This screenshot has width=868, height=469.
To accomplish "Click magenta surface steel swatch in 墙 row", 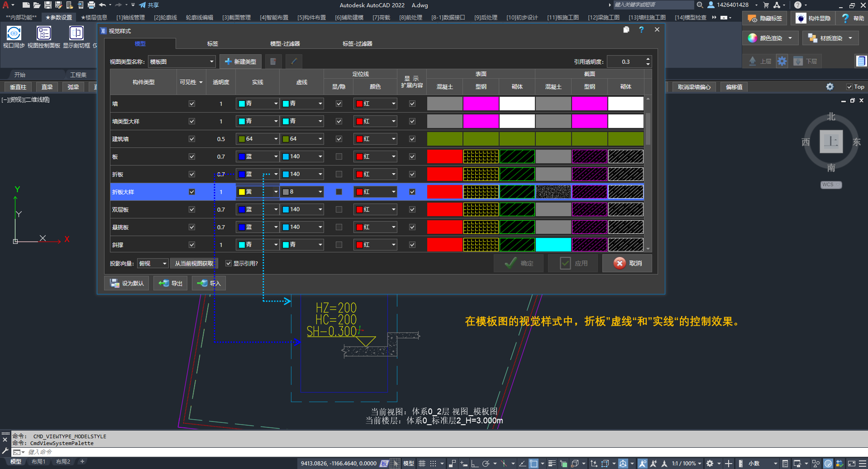I will coord(481,104).
